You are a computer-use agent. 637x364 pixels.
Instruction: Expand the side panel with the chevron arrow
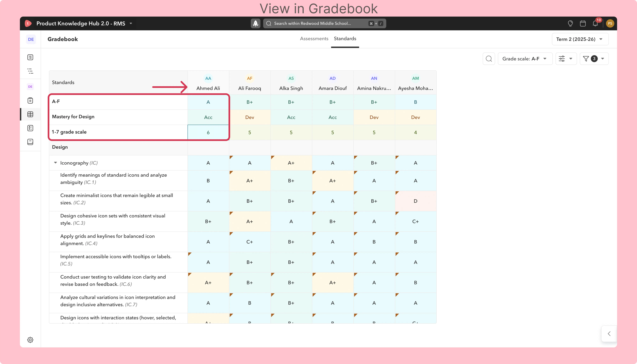click(609, 334)
